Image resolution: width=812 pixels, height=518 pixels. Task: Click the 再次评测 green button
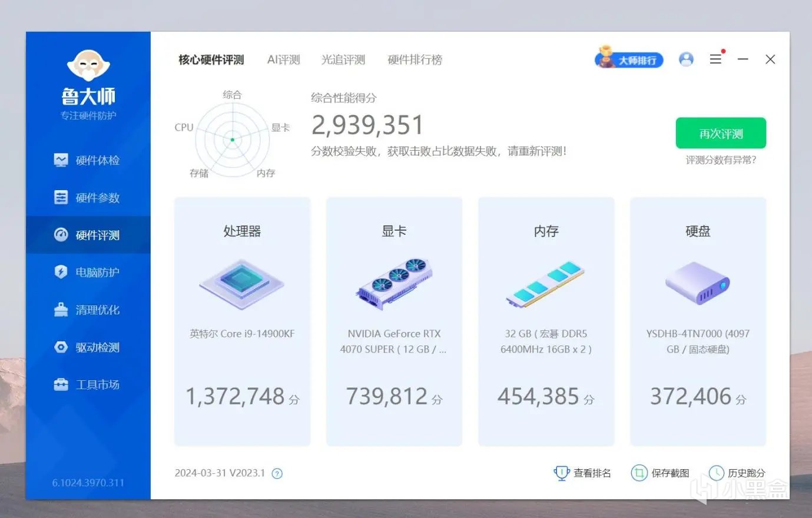pos(721,133)
